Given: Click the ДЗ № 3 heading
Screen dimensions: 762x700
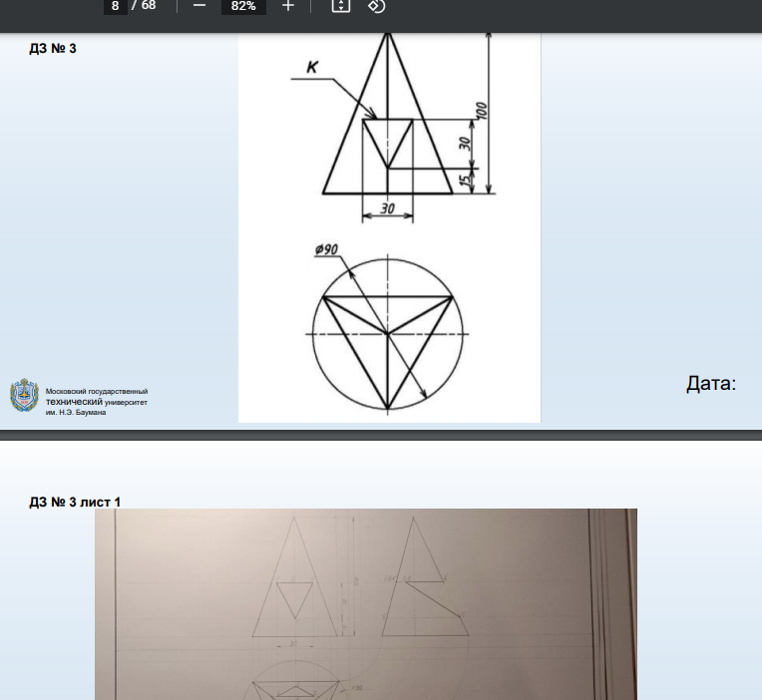Looking at the screenshot, I should pos(53,49).
